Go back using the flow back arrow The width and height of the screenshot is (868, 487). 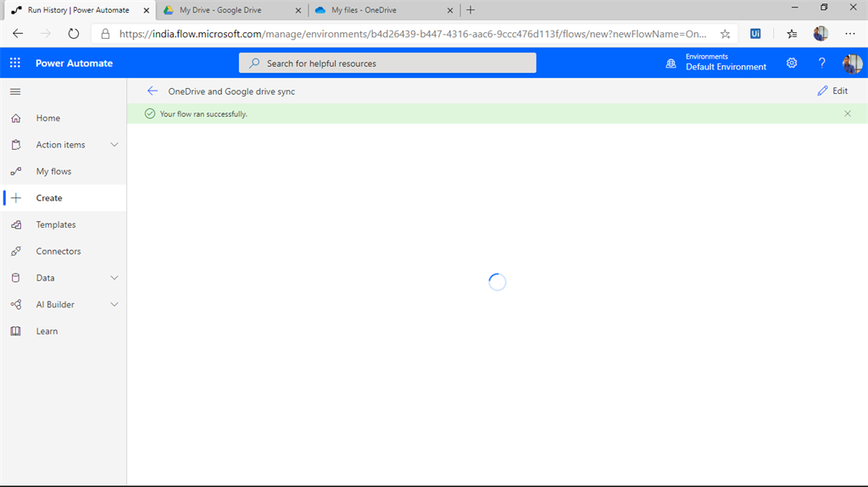(x=153, y=91)
